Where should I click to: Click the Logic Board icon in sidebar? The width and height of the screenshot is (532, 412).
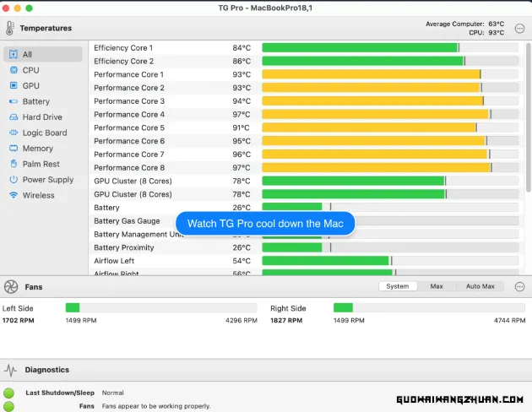click(14, 133)
